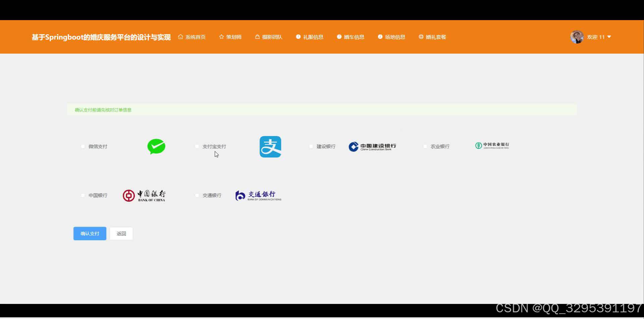Click the site title 基于Springboot的婚庆服务平台

pyautogui.click(x=101, y=37)
